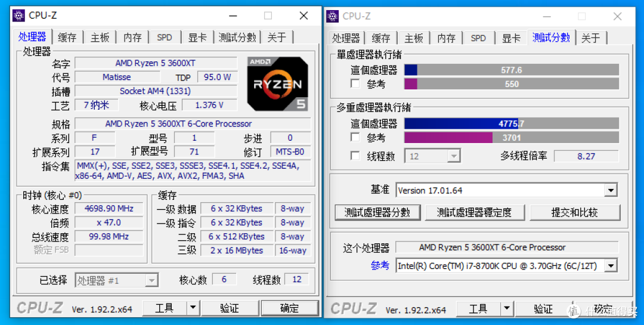
Task: Switch to 缓存 tab in right window
Action: [x=380, y=38]
